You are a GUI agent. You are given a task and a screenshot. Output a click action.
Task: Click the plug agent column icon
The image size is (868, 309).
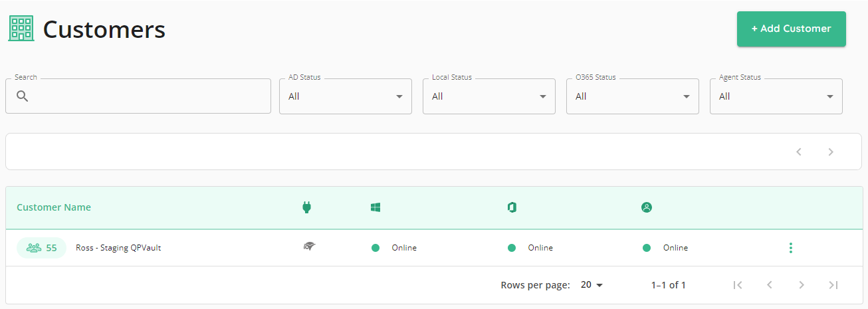pos(306,207)
